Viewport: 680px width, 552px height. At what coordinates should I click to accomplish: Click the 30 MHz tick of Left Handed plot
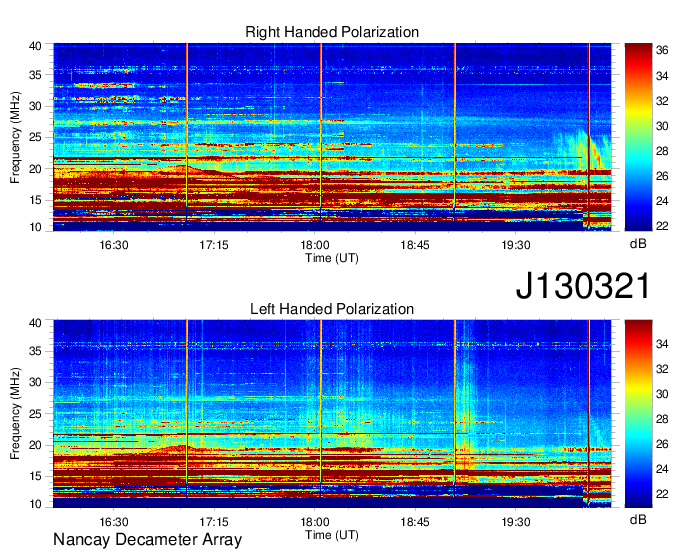pos(36,382)
